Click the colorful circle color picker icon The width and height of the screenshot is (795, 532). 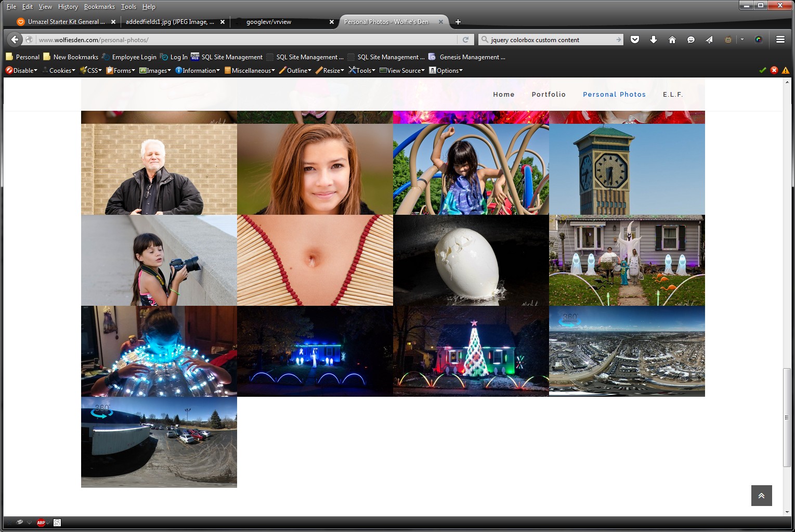coord(759,40)
